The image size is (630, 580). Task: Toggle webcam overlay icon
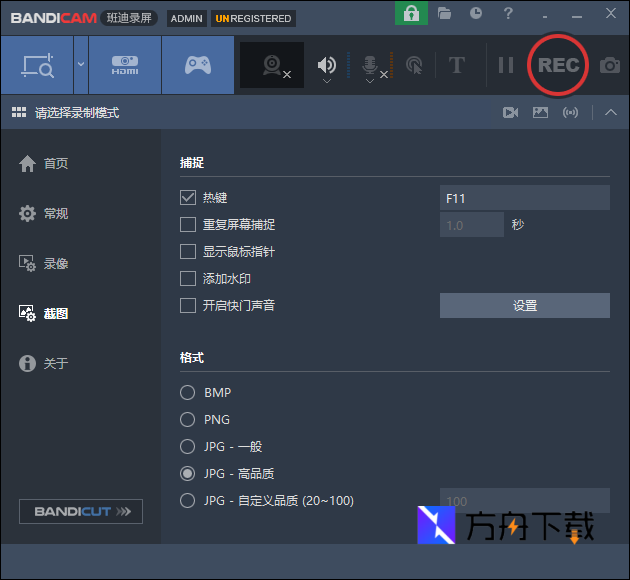point(272,65)
